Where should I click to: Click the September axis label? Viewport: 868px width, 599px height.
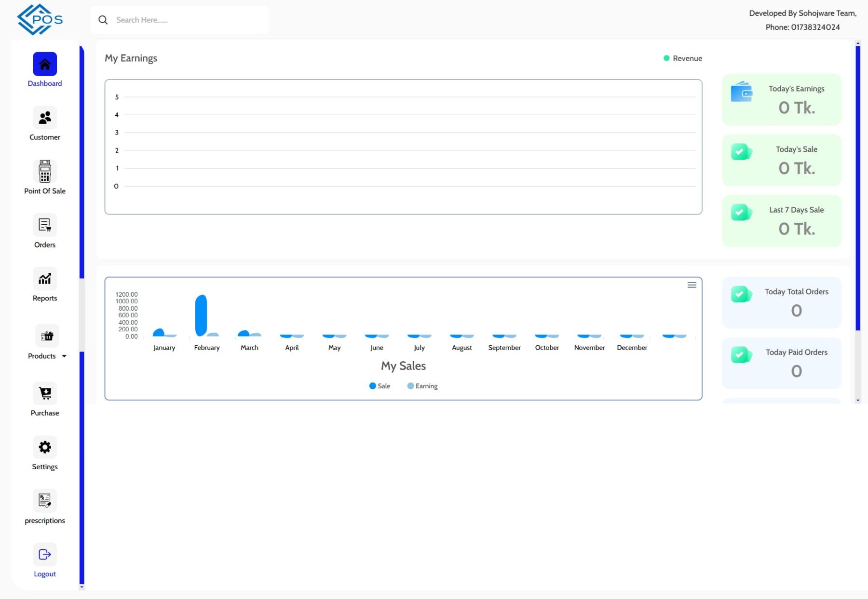(504, 348)
